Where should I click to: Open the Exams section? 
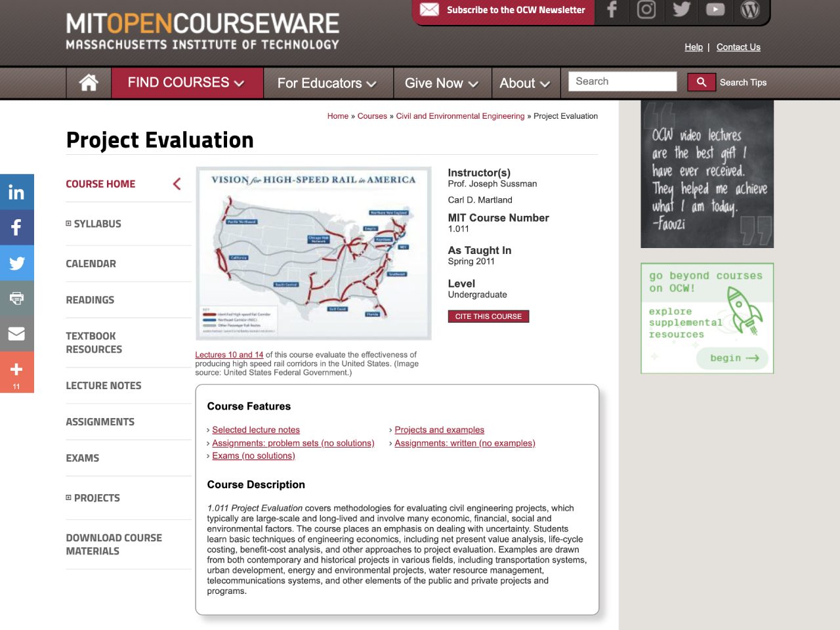pyautogui.click(x=83, y=458)
